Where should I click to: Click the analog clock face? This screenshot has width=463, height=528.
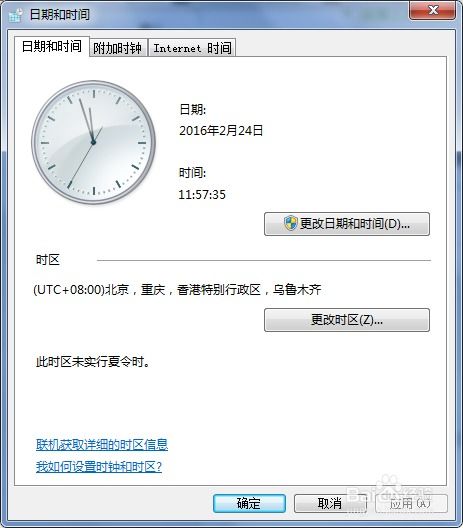coord(93,142)
